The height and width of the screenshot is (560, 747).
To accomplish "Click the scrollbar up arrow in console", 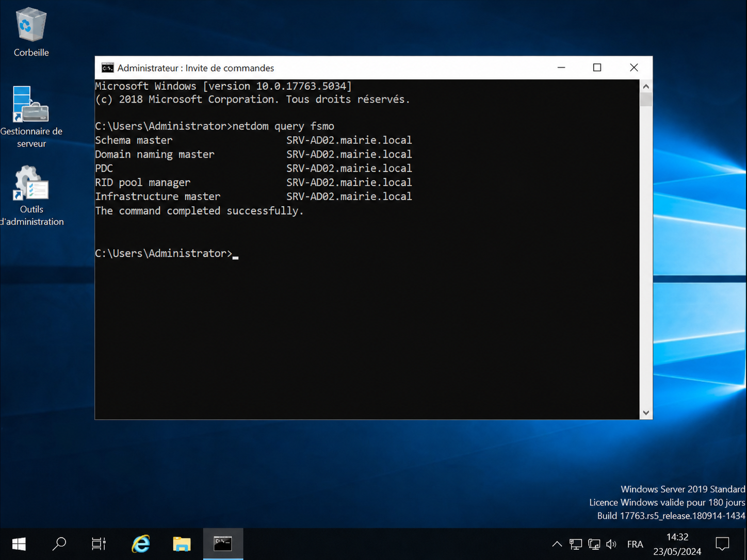I will pos(646,86).
